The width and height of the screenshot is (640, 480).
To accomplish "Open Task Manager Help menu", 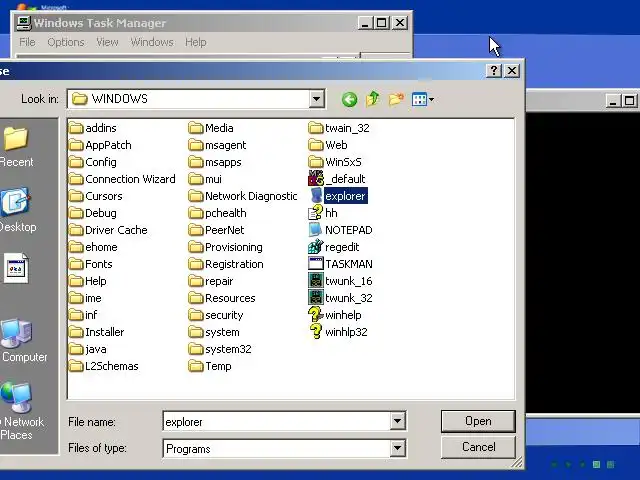I will [x=196, y=42].
